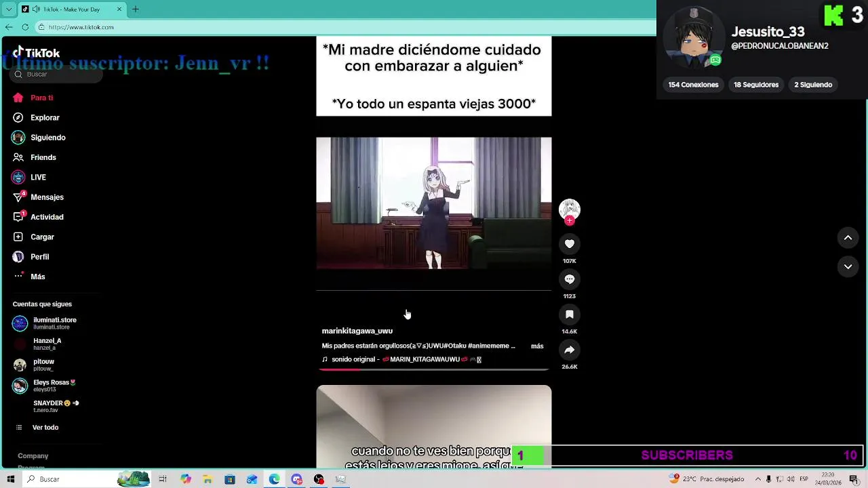This screenshot has width=868, height=488.
Task: Open the Más menu in sidebar
Action: pyautogui.click(x=29, y=277)
